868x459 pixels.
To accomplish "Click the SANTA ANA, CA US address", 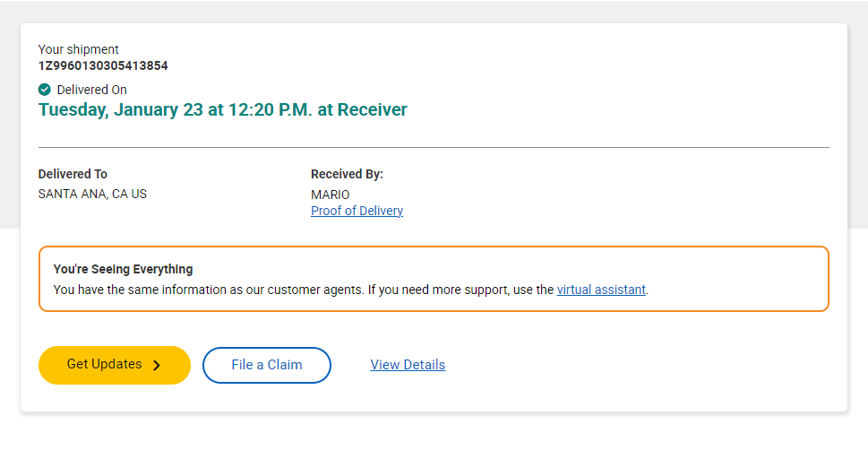I will tap(92, 194).
